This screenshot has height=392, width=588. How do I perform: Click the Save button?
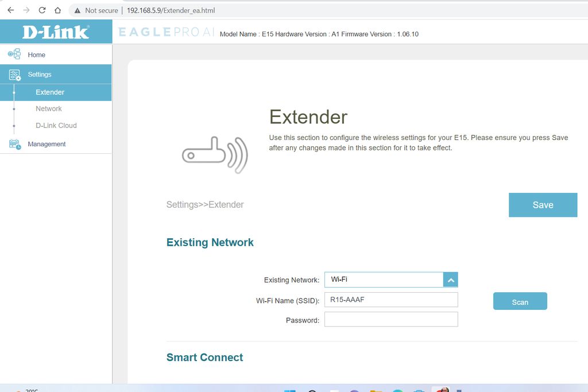point(543,205)
